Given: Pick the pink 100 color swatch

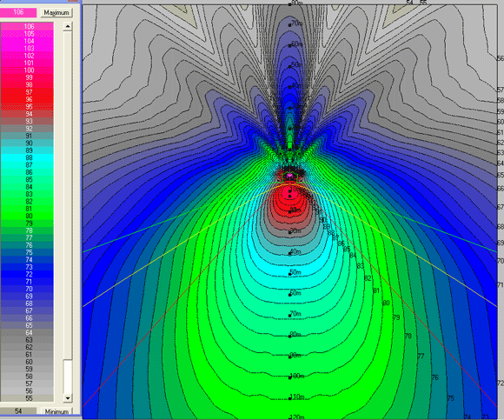Looking at the screenshot, I should pos(27,70).
